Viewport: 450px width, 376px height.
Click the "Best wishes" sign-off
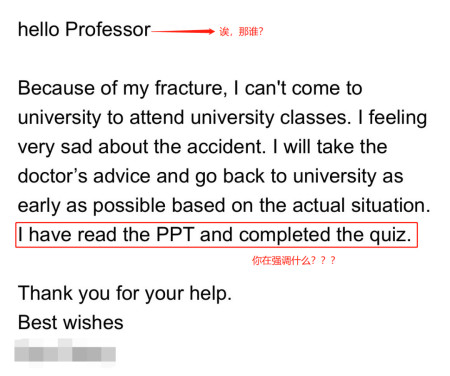(71, 323)
